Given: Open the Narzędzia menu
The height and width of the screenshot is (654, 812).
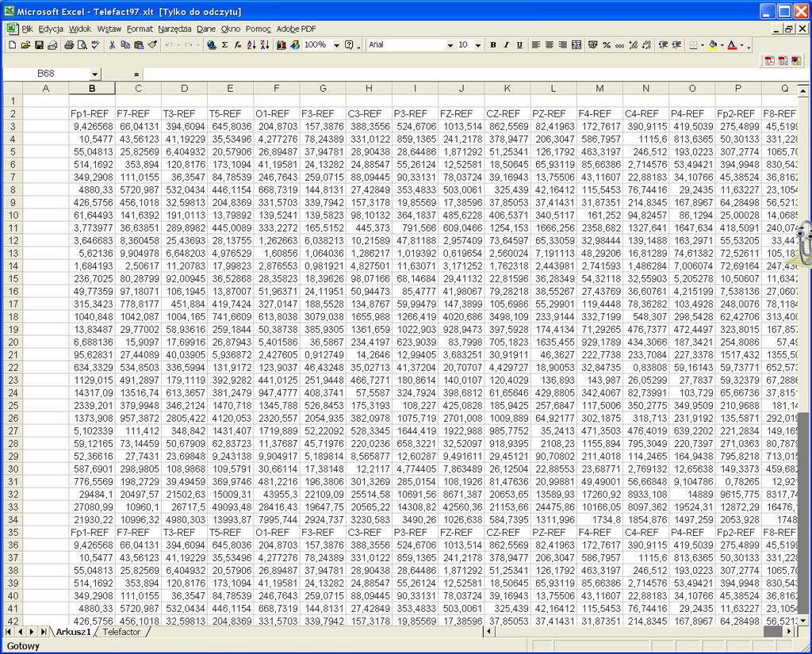Looking at the screenshot, I should 174,29.
